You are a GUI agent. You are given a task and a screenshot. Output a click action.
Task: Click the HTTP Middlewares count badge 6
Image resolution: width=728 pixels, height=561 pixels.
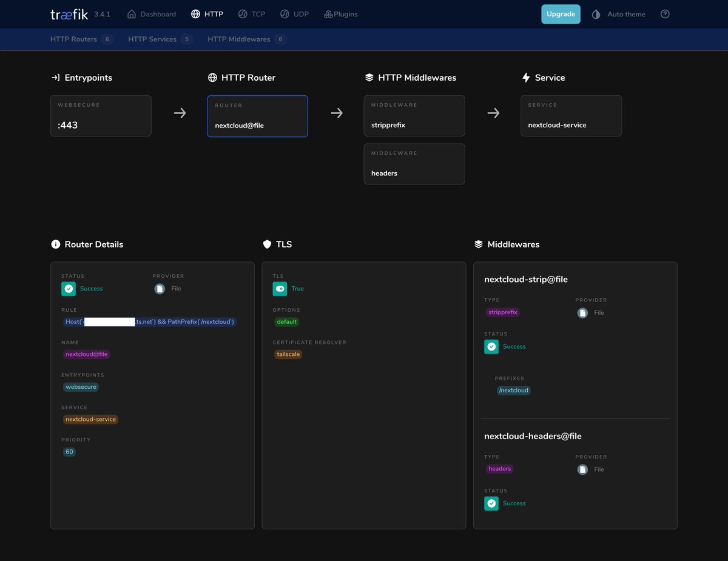(280, 39)
